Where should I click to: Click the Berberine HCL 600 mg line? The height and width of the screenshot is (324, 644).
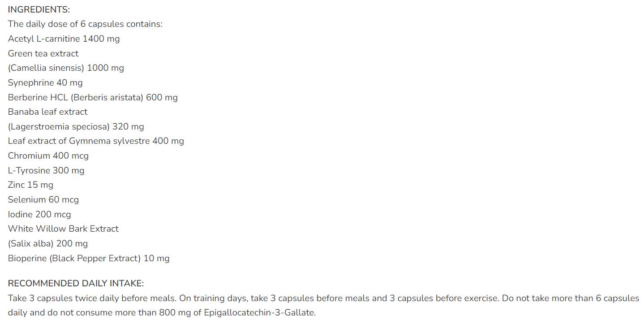[x=93, y=97]
